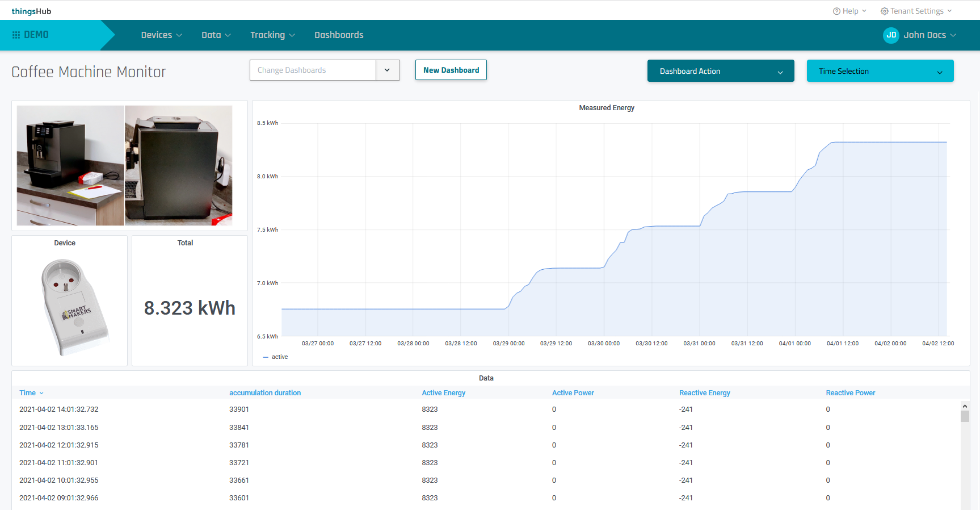
Task: Click the Tenant Settings gear icon
Action: [x=884, y=11]
